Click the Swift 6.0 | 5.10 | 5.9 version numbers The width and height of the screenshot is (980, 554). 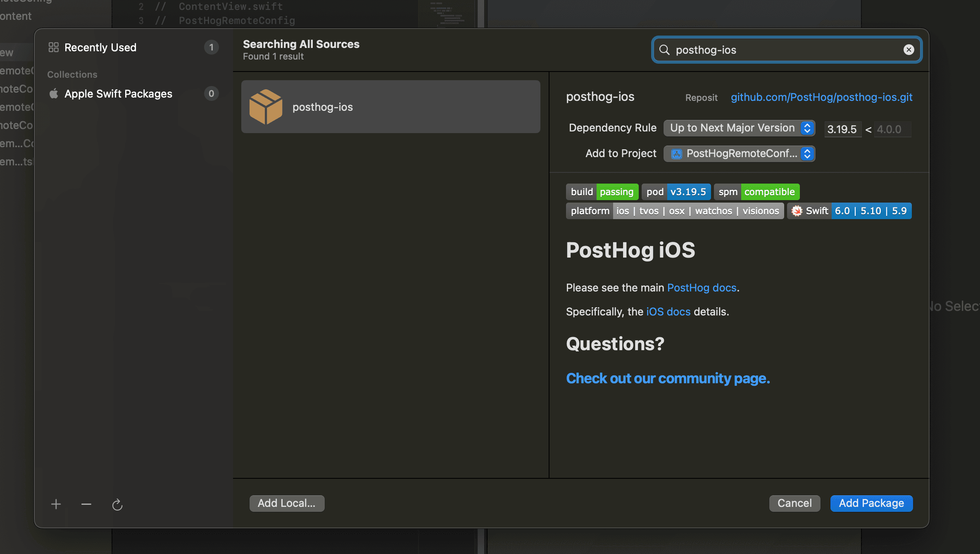(x=871, y=211)
